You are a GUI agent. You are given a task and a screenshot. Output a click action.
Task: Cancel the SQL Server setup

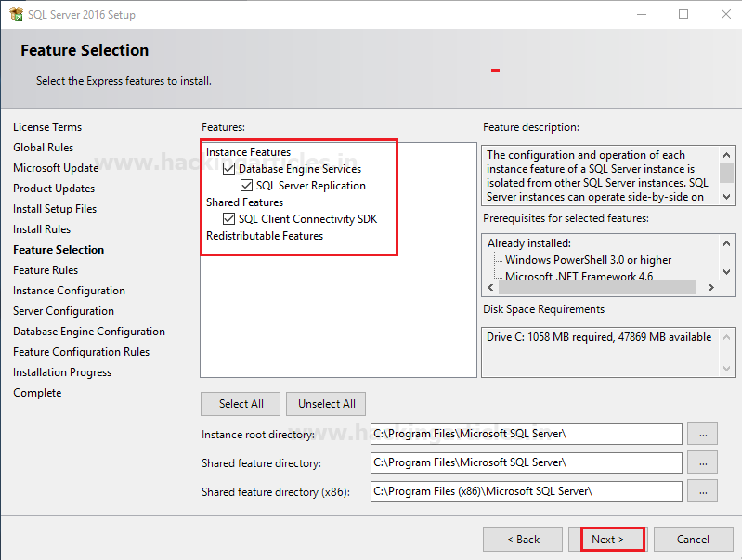[694, 540]
